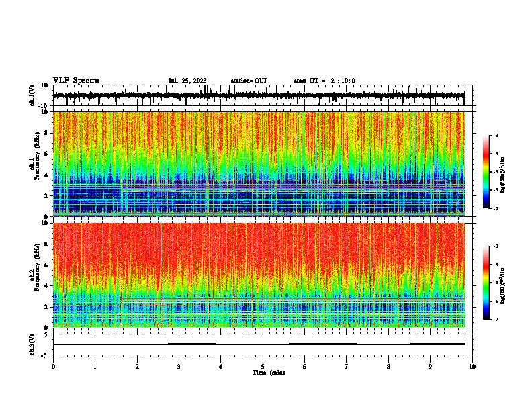The image size is (532, 411).
Task: Click the "5" tick on ch.3(V) axis
Action: [47, 334]
